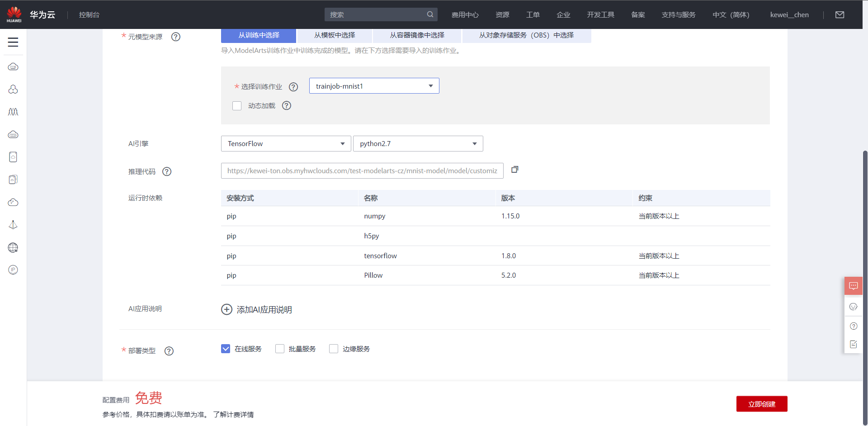Click the smiley feedback icon on right
Screen dimensions: 868x426
coord(854,307)
